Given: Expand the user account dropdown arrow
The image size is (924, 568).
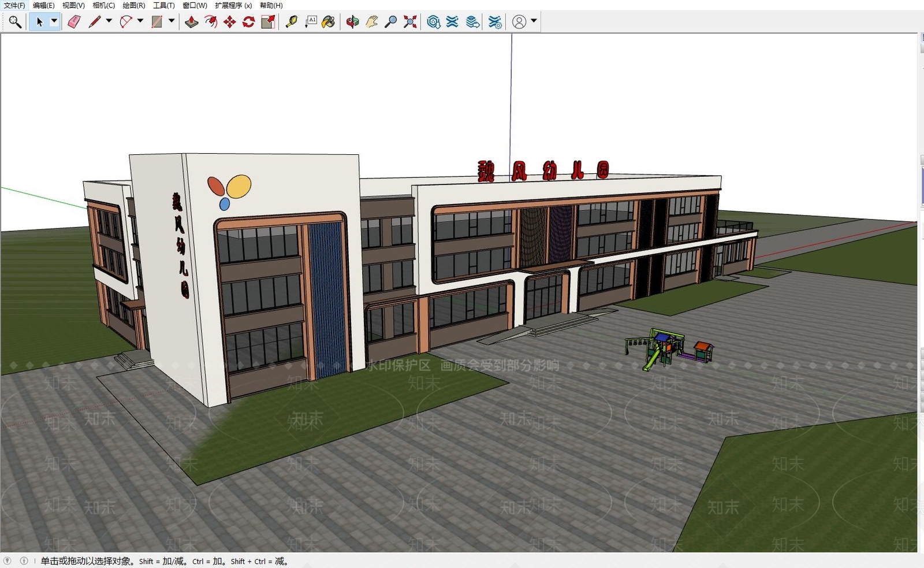Looking at the screenshot, I should tap(534, 21).
